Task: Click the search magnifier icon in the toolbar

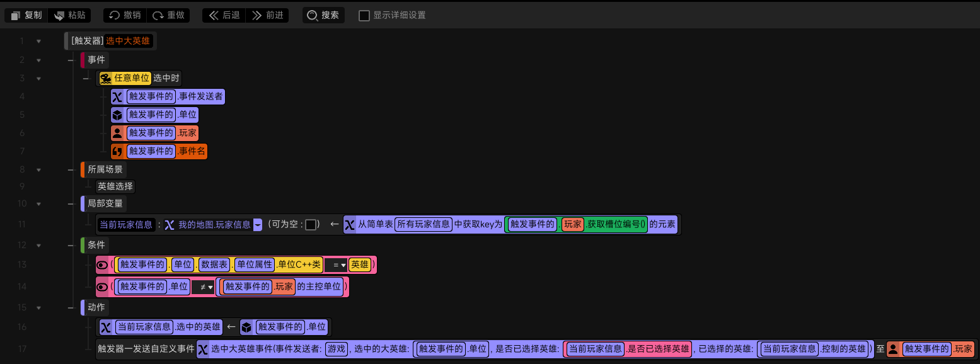Action: coord(312,15)
